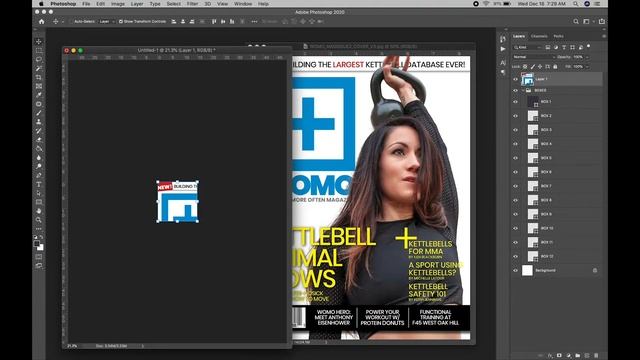
Task: Click the foreground color swatch
Action: (x=37, y=244)
